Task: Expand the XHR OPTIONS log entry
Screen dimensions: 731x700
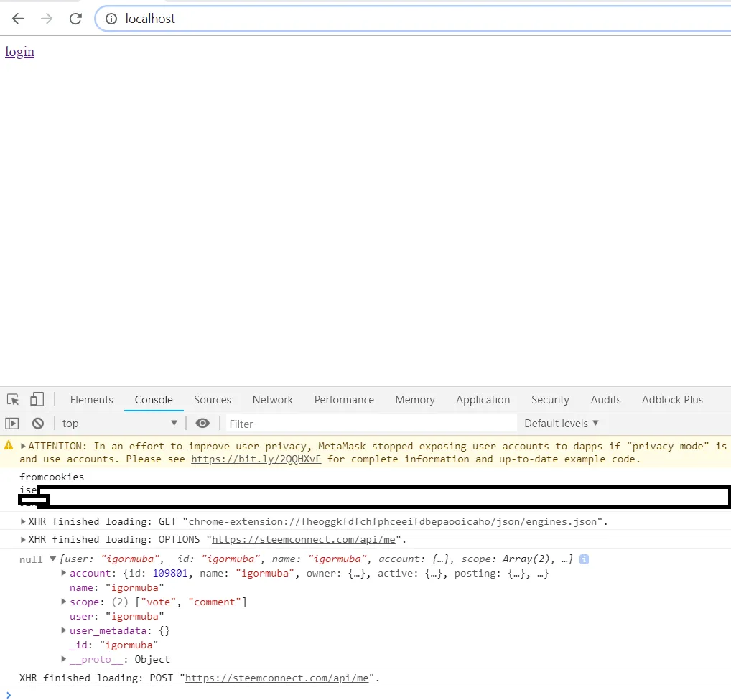Action: [x=23, y=540]
